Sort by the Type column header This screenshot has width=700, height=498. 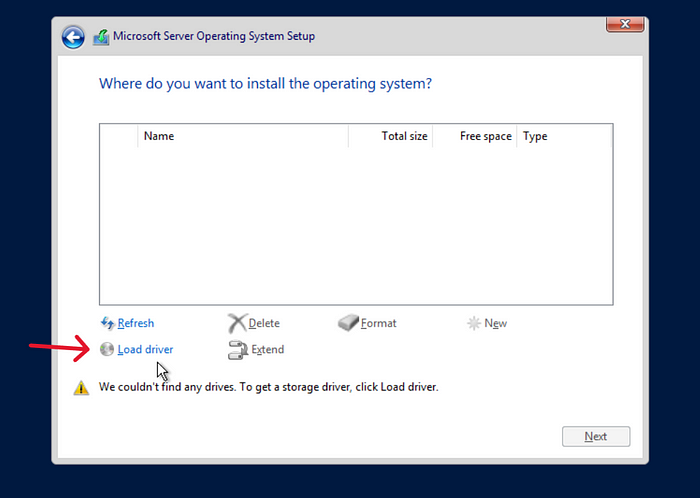(564, 136)
